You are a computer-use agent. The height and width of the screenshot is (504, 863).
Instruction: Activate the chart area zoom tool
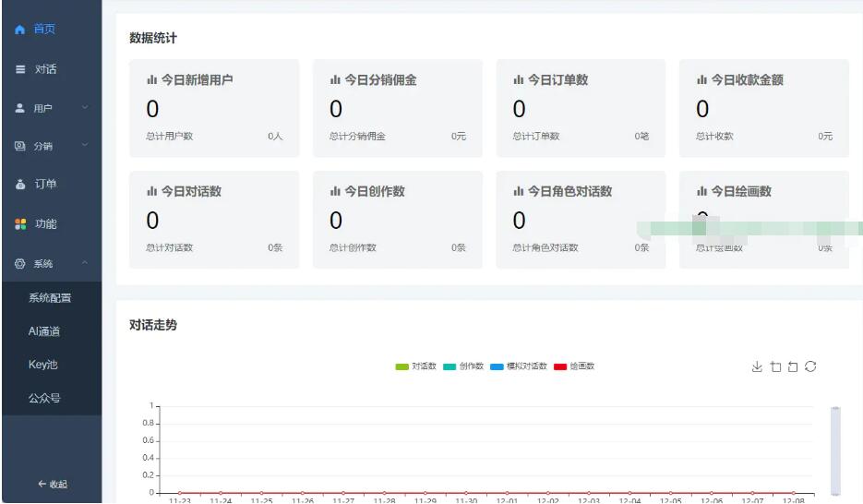[x=775, y=366]
